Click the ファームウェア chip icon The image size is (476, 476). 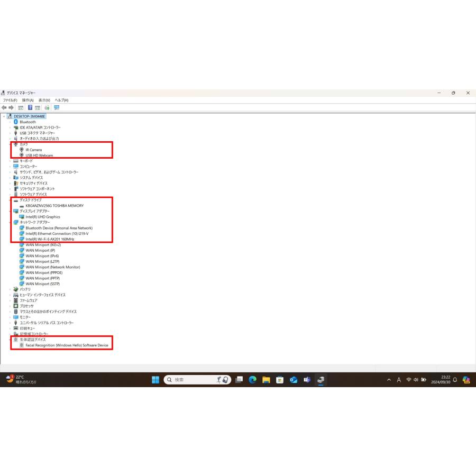(16, 300)
